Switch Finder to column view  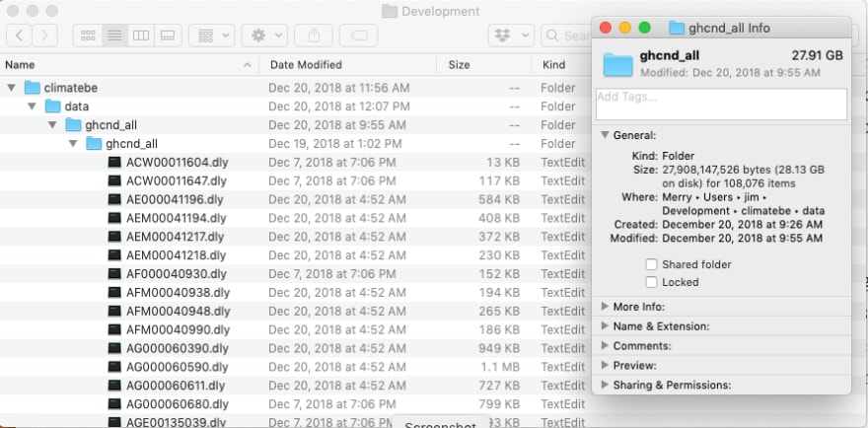tap(141, 36)
